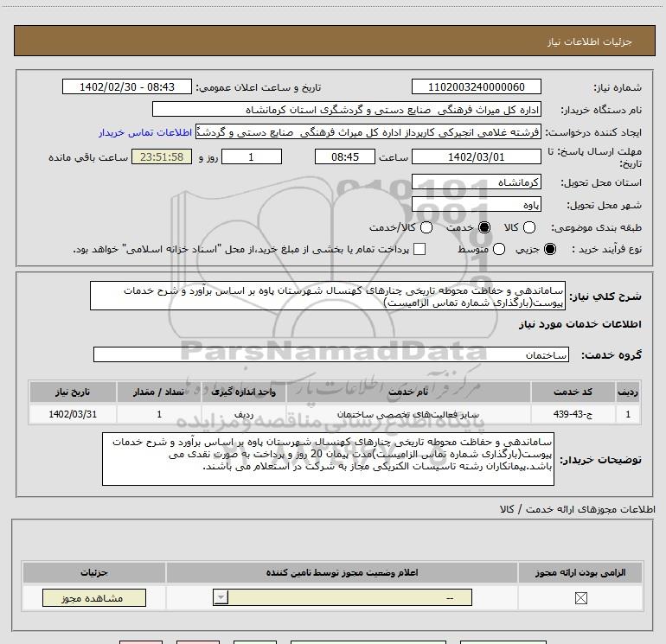Click the تاریخ نیاز column header
The height and width of the screenshot is (644, 666).
pyautogui.click(x=73, y=392)
